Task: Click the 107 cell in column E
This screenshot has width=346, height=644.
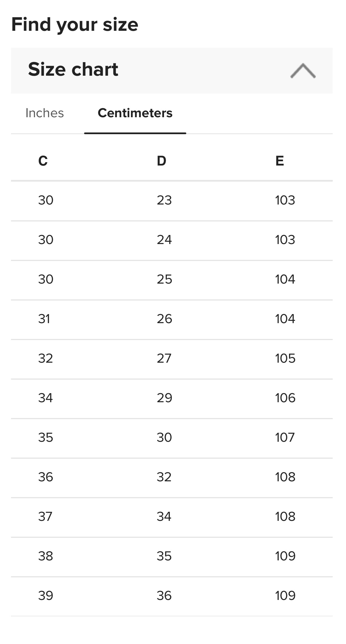Action: [x=285, y=438]
